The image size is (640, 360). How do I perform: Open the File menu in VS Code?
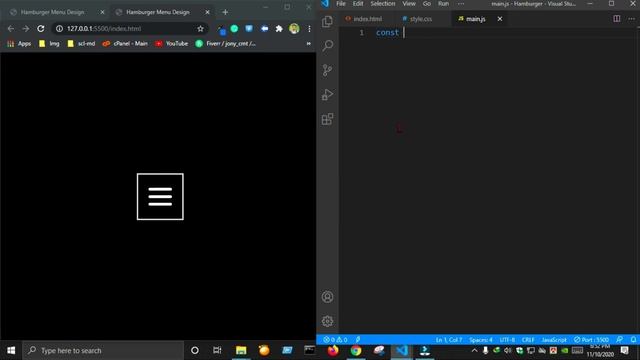[x=341, y=4]
